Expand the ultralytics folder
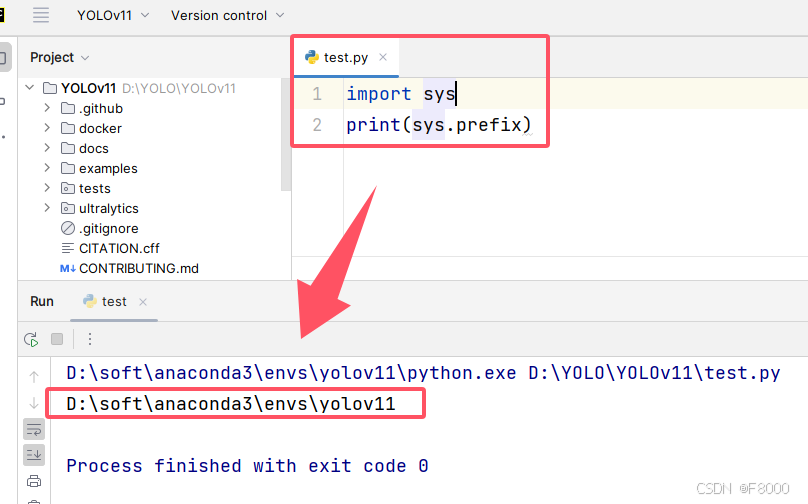Image resolution: width=808 pixels, height=504 pixels. pyautogui.click(x=47, y=208)
